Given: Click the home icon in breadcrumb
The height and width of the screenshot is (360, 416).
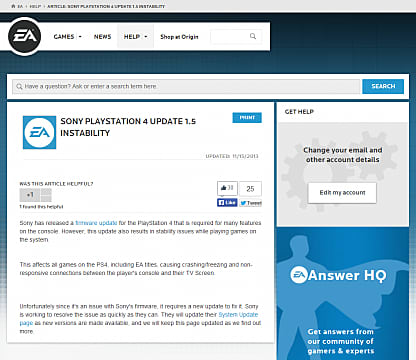Looking at the screenshot, I should [13, 6].
